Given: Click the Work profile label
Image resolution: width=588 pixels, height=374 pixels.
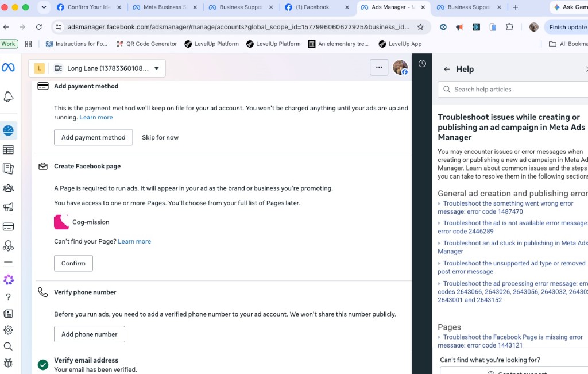Looking at the screenshot, I should click(8, 44).
